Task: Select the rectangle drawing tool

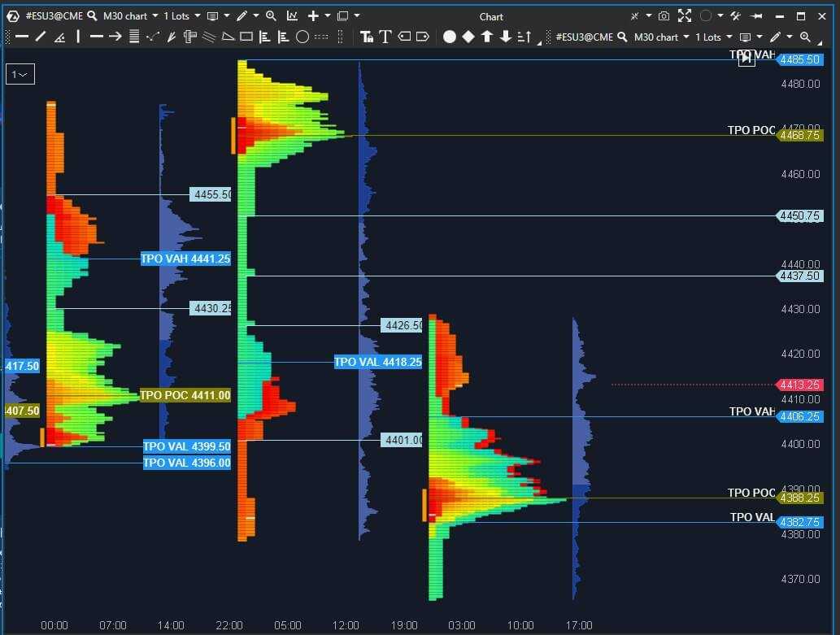Action: 246,37
